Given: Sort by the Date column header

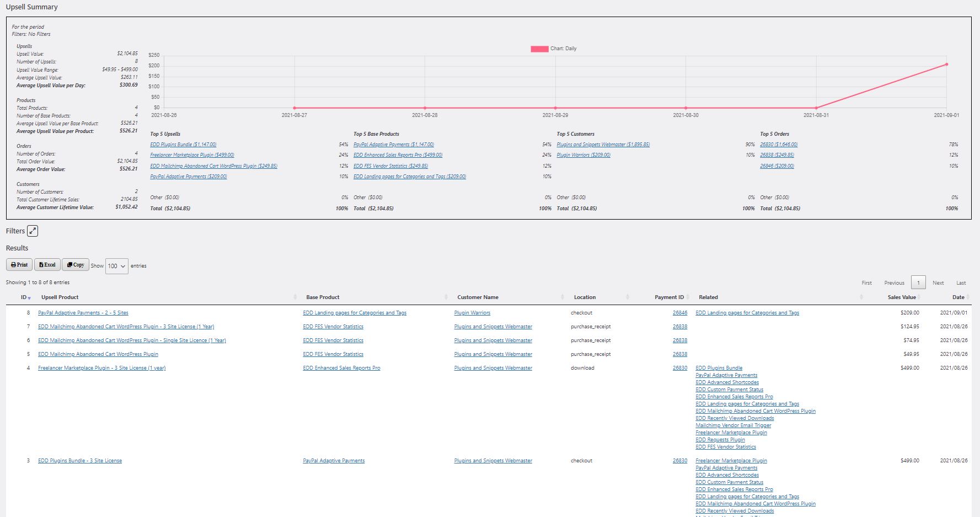Looking at the screenshot, I should pos(958,297).
